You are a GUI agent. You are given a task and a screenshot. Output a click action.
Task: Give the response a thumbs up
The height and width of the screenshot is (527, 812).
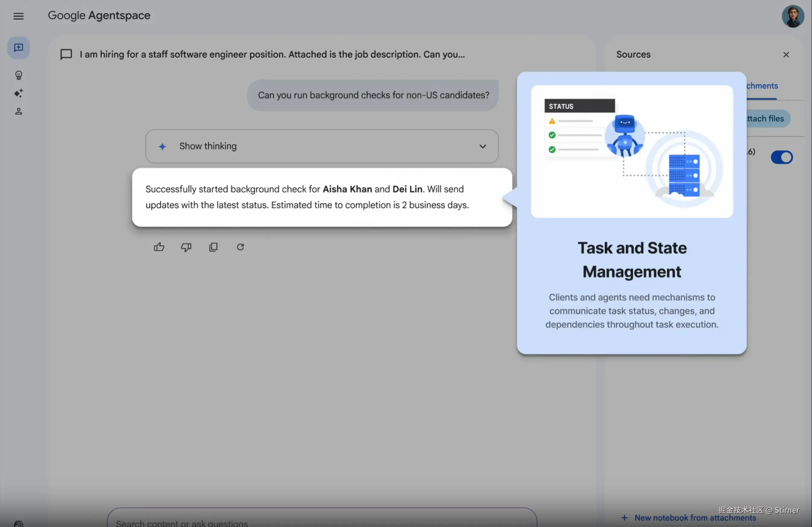(159, 247)
